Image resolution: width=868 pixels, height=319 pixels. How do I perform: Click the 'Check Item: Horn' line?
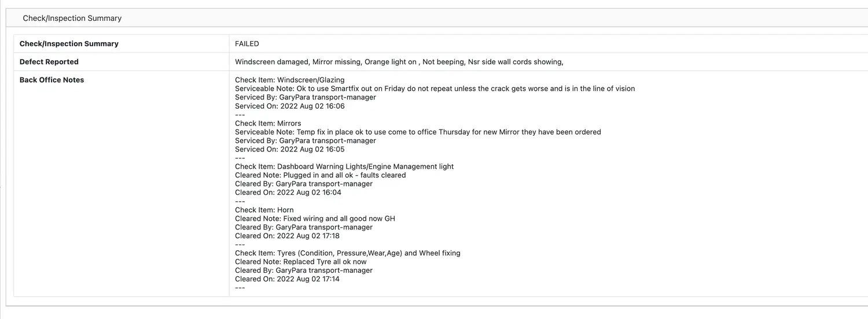264,210
